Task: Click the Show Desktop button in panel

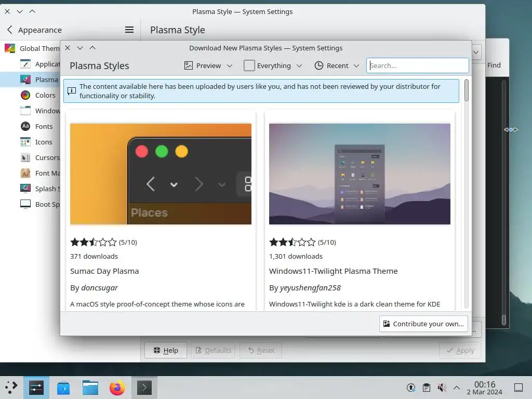Action: coord(518,388)
